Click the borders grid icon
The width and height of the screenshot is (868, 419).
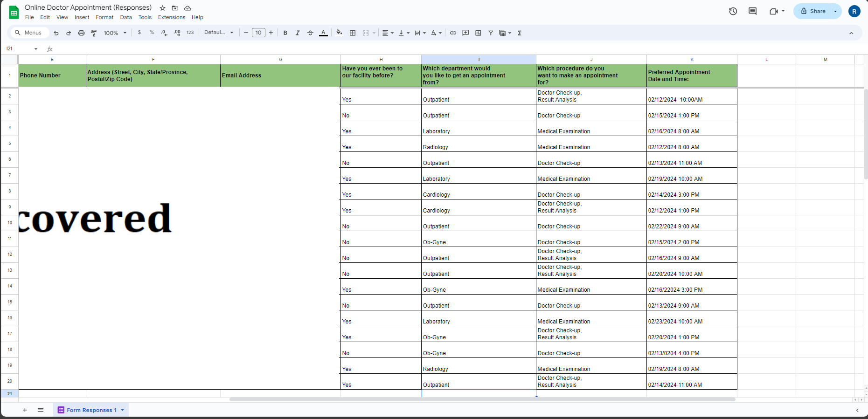[x=353, y=33]
